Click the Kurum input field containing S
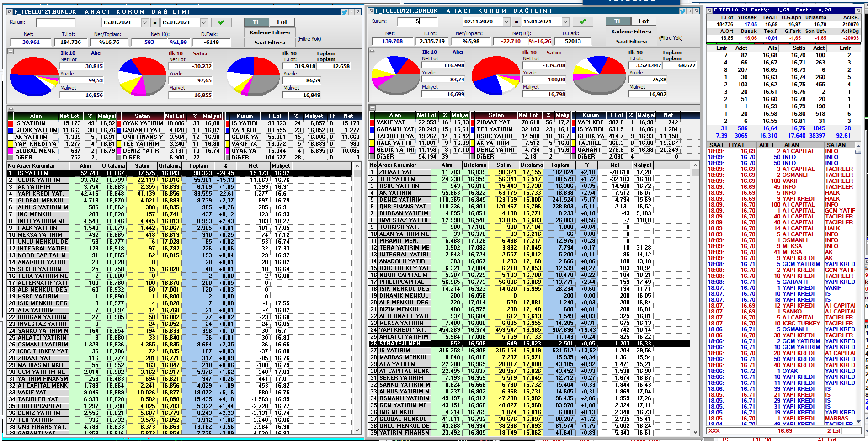This screenshot has height=441, width=868. click(x=417, y=21)
